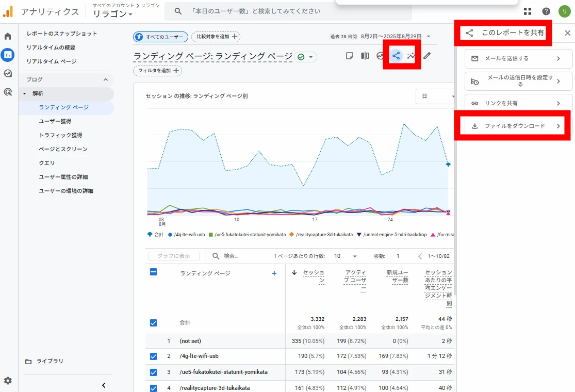Toggle the 合計 row checkbox

tap(153, 322)
